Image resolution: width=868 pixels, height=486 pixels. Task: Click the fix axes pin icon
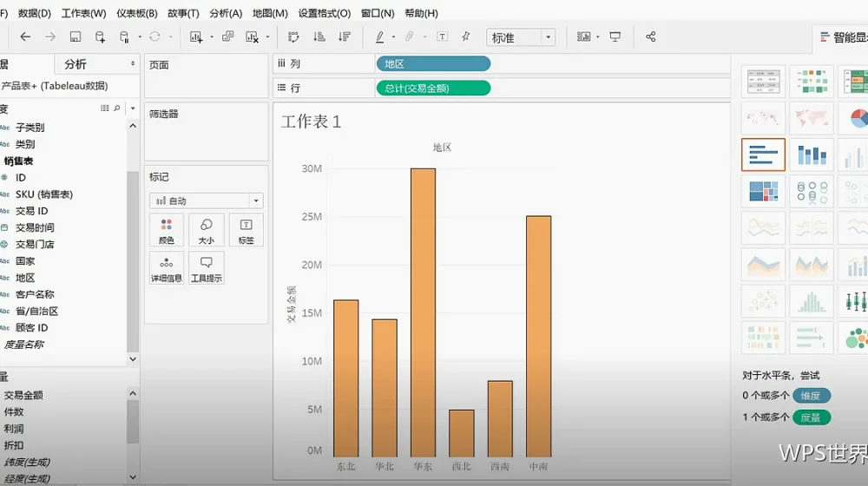[466, 36]
